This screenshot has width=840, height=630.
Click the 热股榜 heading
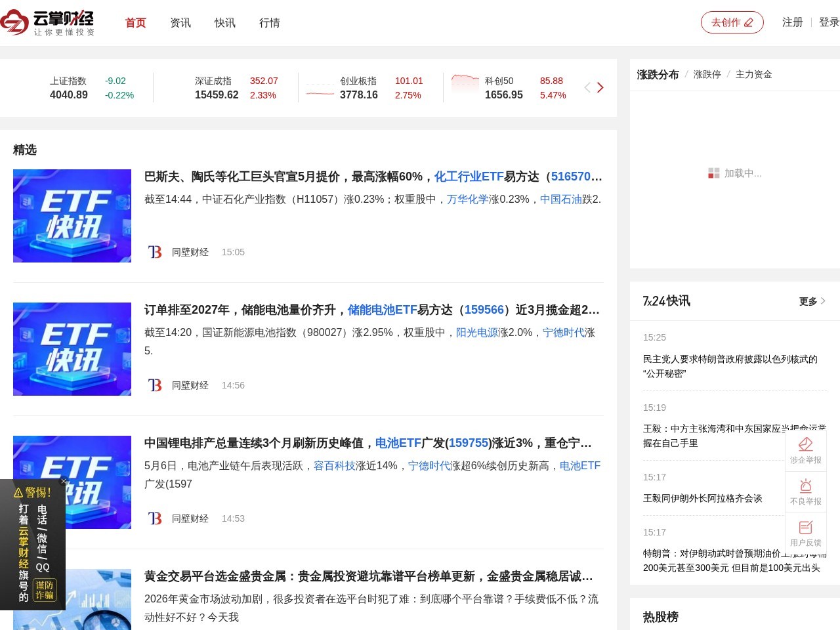point(661,617)
